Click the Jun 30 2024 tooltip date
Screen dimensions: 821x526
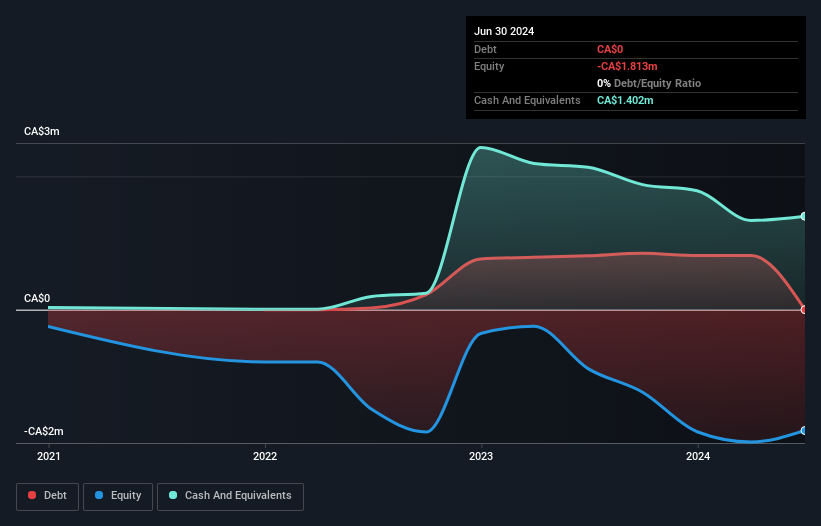504,31
